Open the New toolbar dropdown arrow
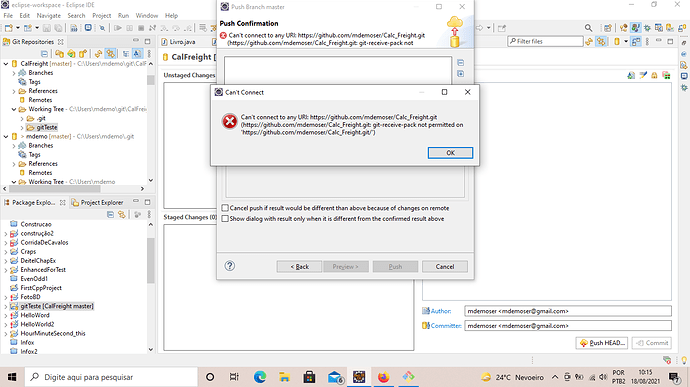The height and width of the screenshot is (387, 690). click(x=18, y=28)
